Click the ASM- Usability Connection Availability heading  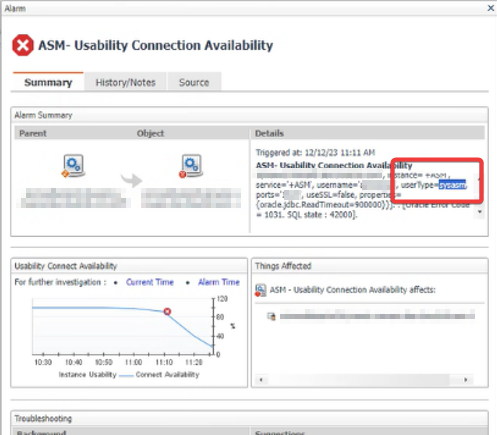coord(155,45)
